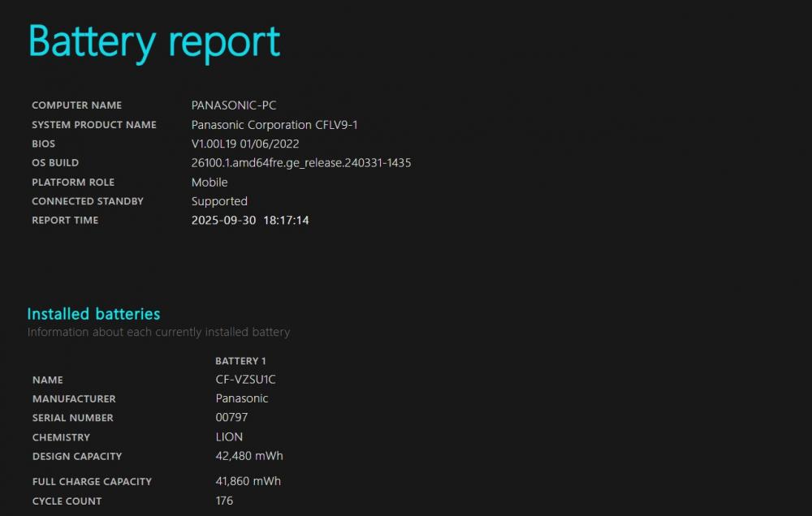Screen dimensions: 812x516
Task: Click manufacturer value 'Panasonic'
Action: 242,398
